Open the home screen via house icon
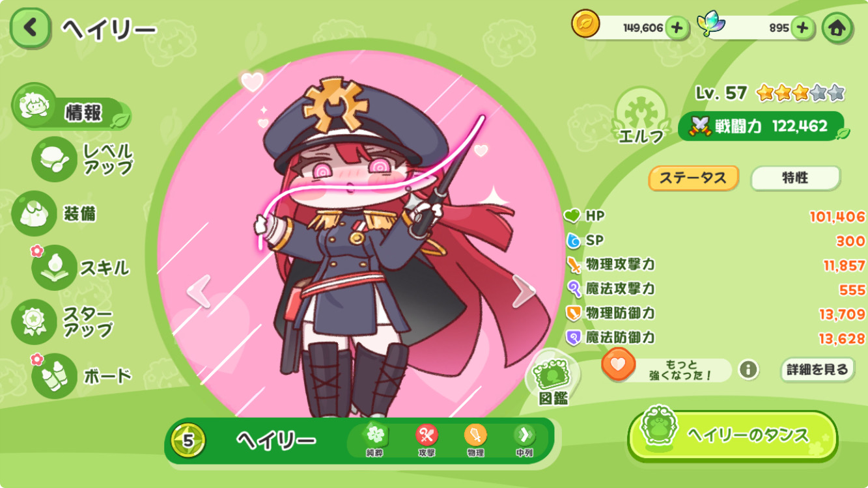The image size is (868, 488). (837, 28)
